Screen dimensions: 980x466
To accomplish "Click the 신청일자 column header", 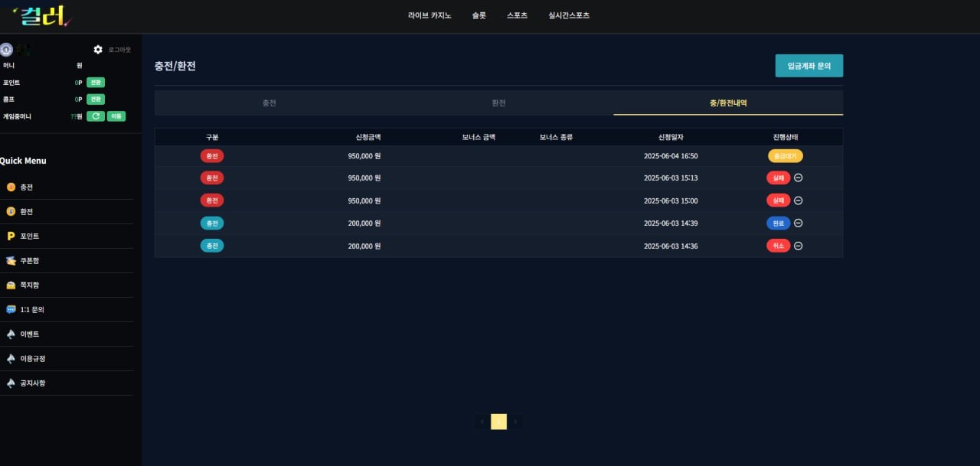I will [671, 137].
